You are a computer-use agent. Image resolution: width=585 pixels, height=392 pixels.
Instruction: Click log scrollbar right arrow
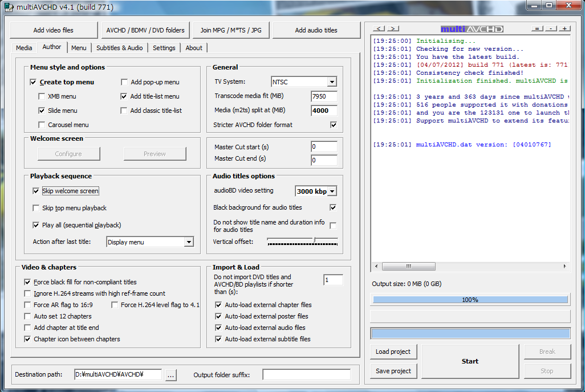tap(565, 266)
